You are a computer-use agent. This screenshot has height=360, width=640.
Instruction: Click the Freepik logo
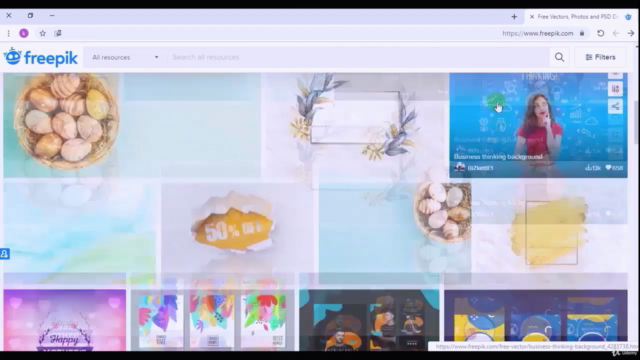pos(40,57)
